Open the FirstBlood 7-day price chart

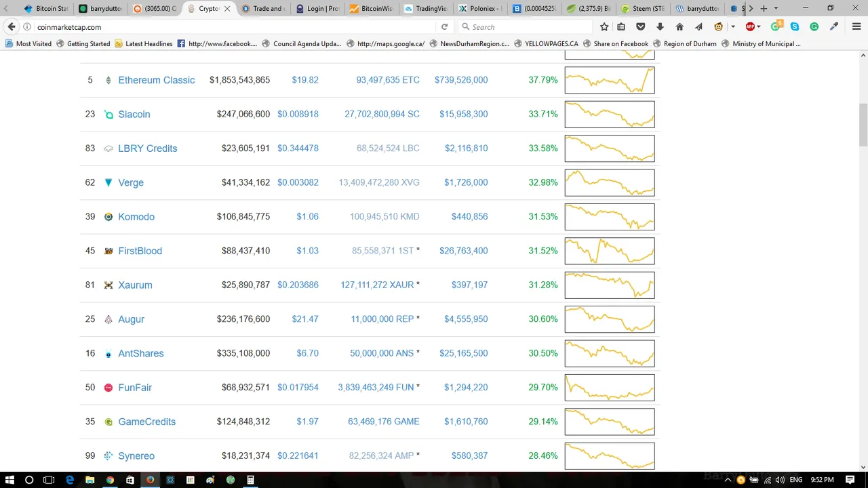(x=610, y=251)
